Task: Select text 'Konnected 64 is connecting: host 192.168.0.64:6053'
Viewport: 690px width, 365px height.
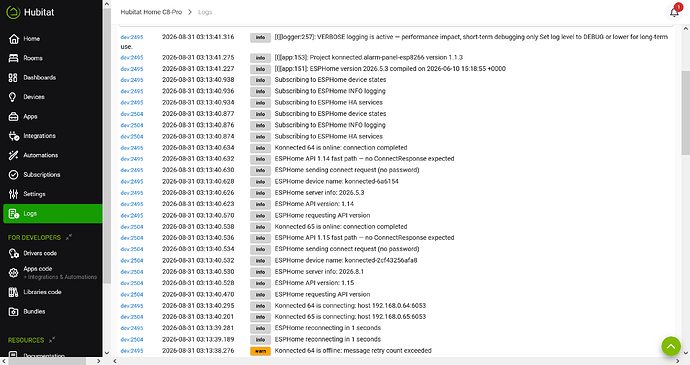Action: pos(350,306)
